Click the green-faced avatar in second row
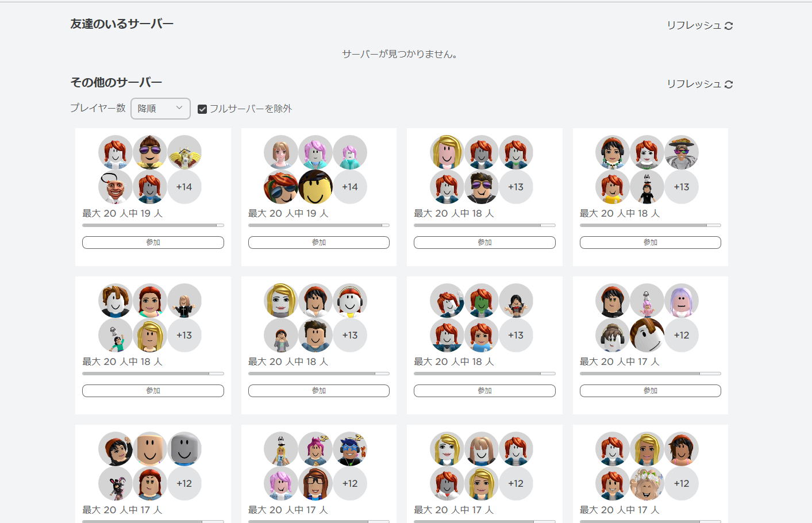The image size is (812, 523). point(482,301)
